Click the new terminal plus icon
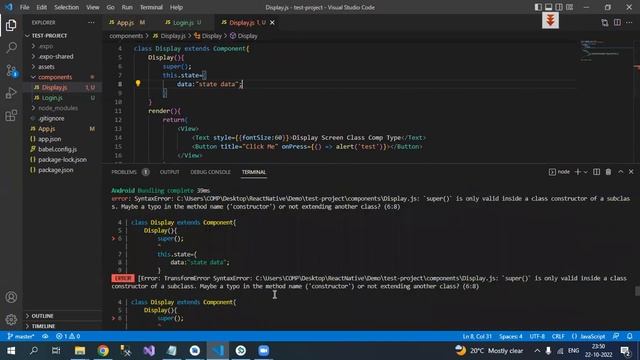The image size is (640, 360). (577, 172)
